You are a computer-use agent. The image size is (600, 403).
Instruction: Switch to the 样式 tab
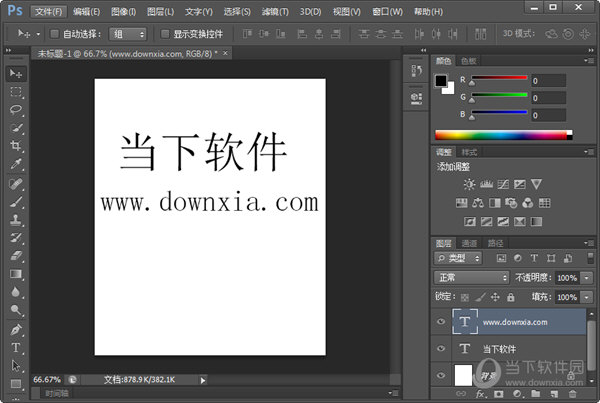(x=469, y=152)
